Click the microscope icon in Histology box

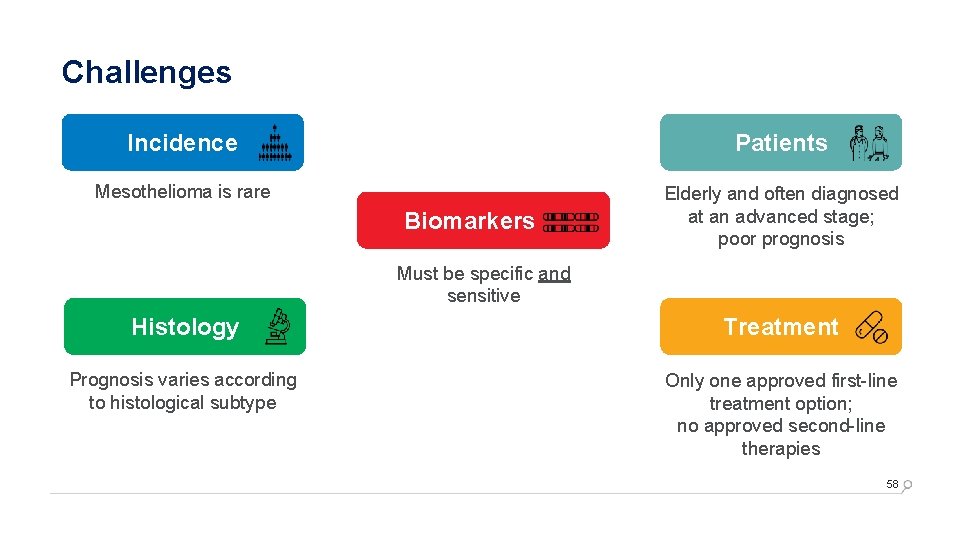278,326
